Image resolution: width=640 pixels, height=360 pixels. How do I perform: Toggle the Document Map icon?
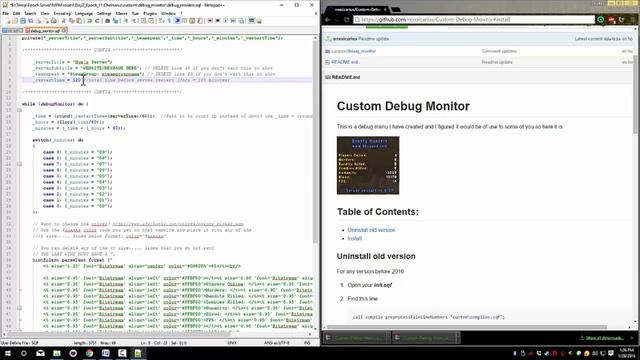pos(192,20)
